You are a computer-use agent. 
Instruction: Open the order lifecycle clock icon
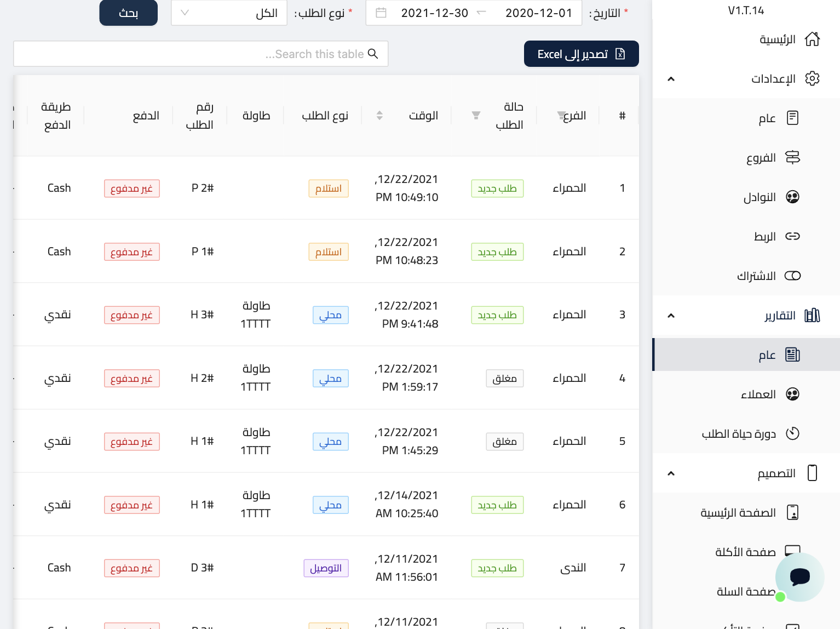point(792,433)
